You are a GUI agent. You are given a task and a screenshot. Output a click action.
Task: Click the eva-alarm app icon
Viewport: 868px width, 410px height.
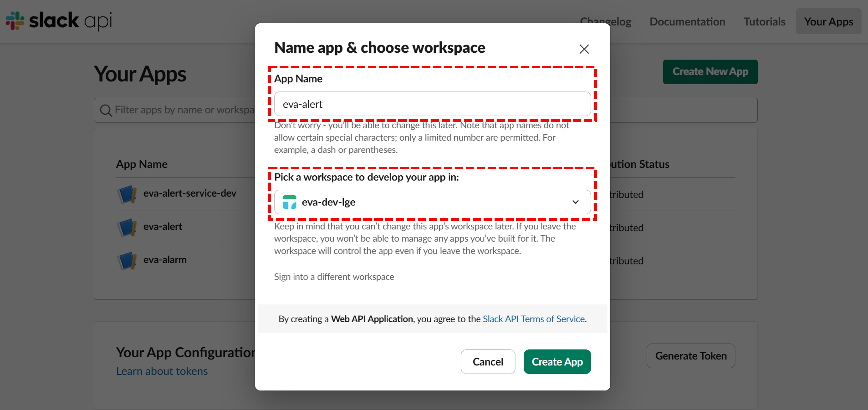coord(127,260)
